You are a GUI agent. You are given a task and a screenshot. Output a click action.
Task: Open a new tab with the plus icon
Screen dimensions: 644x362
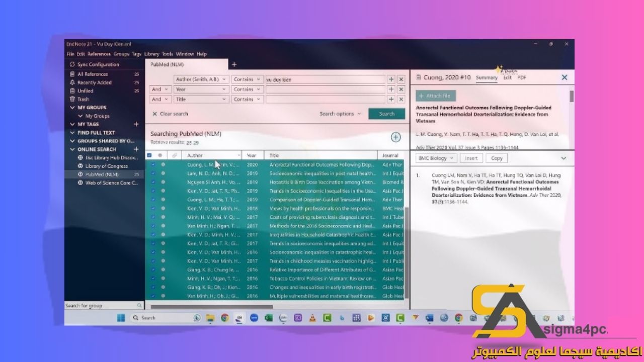(234, 64)
